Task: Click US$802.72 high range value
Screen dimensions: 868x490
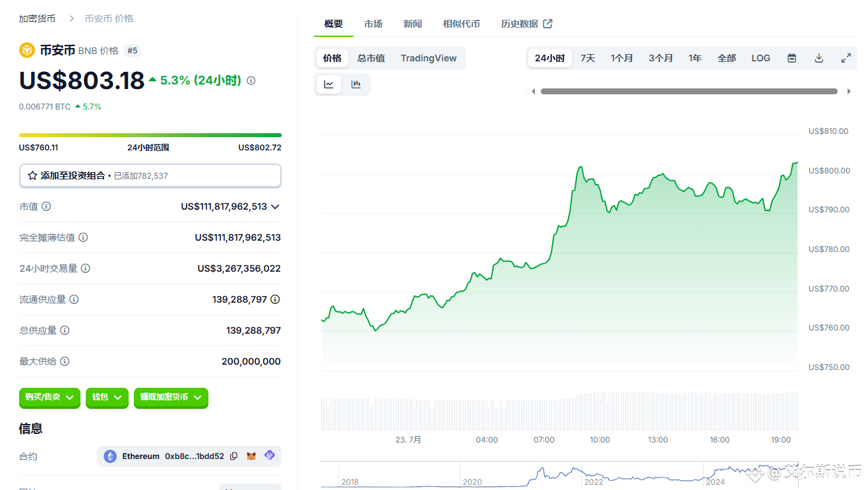Action: [260, 148]
